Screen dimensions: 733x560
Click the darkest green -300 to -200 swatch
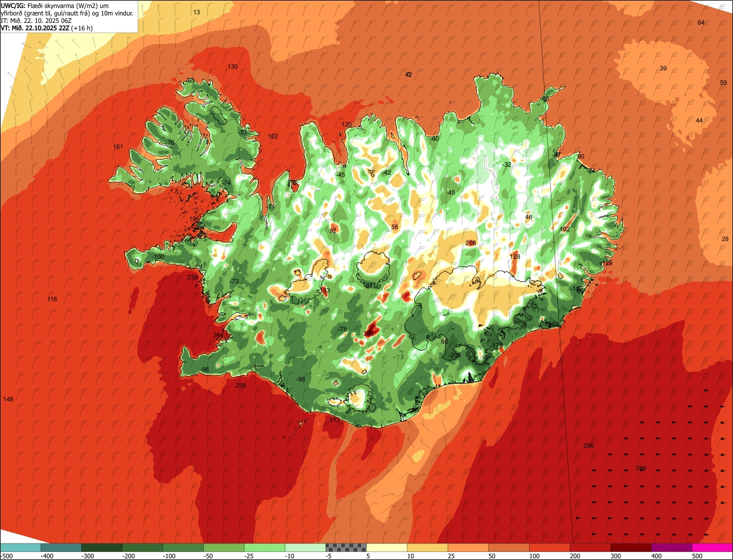[101, 547]
